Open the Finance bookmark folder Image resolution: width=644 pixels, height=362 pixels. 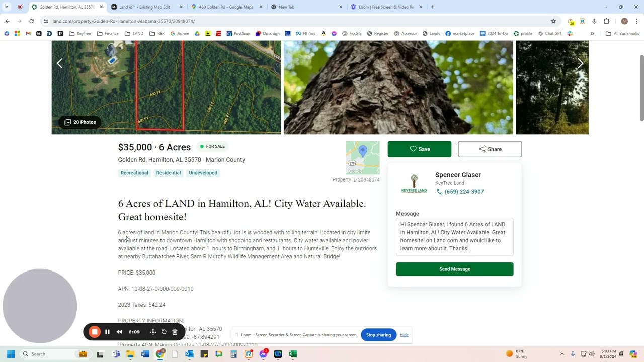click(108, 34)
